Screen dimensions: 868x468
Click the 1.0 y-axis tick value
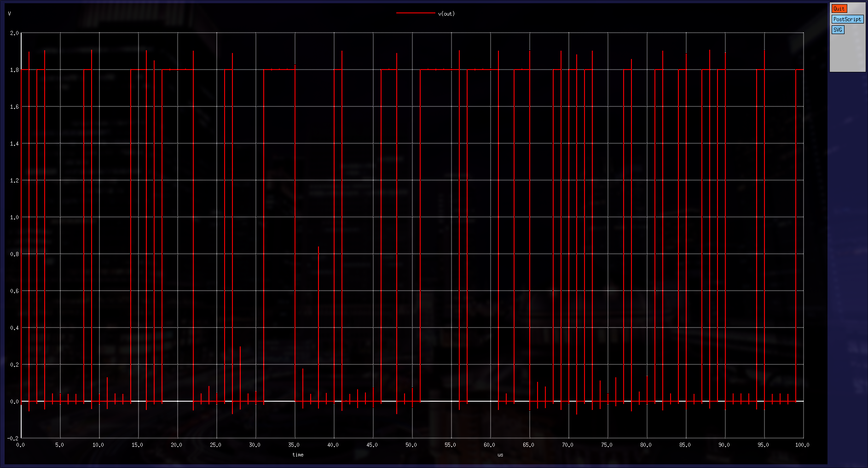[x=14, y=217]
